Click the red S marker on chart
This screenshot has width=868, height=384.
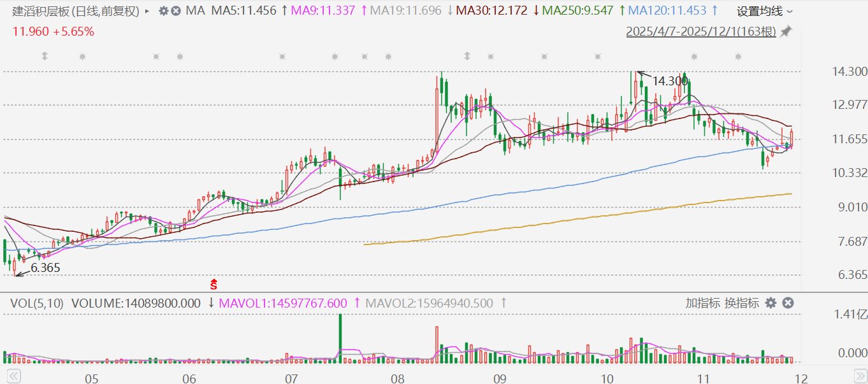tap(215, 284)
